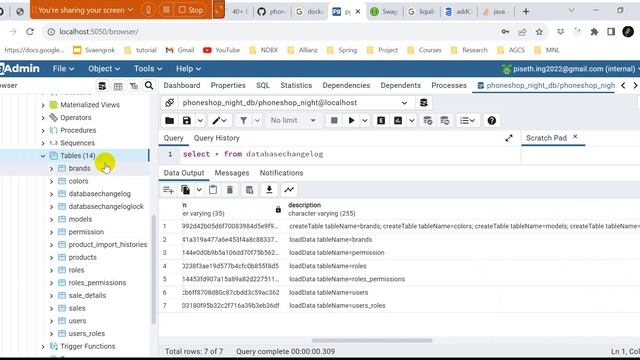640x360 pixels.
Task: Open the Dependencies tab
Action: [x=346, y=85]
